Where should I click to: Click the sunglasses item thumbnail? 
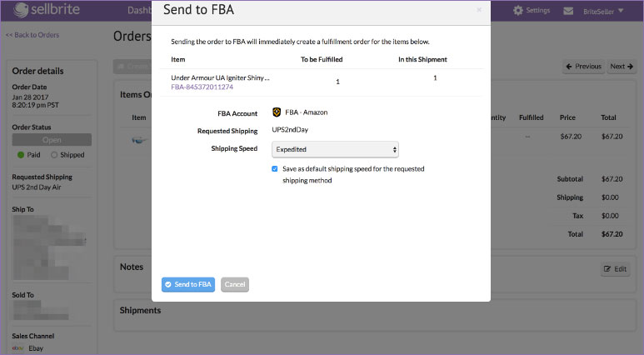[139, 140]
